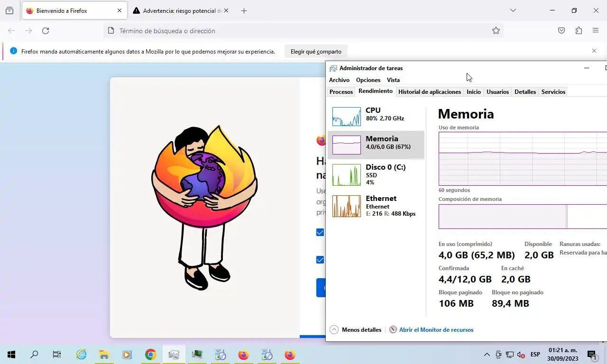Image resolution: width=607 pixels, height=364 pixels.
Task: Minimize the Administrador de tareas window
Action: (586, 68)
